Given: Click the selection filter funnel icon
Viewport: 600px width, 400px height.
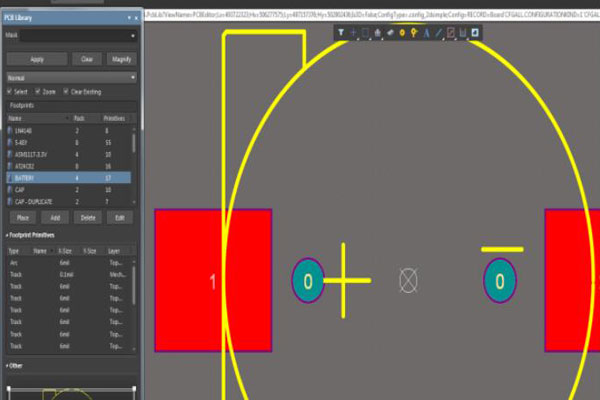Looking at the screenshot, I should 341,33.
